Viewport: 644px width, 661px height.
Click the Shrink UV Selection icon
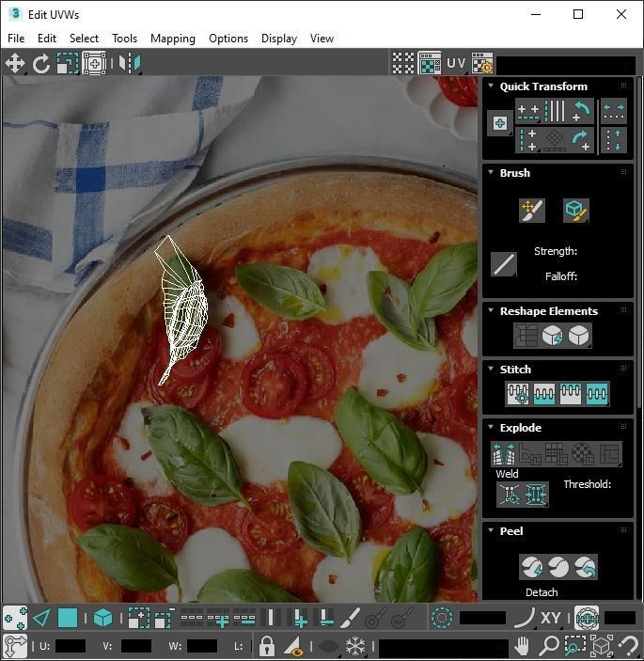point(165,618)
